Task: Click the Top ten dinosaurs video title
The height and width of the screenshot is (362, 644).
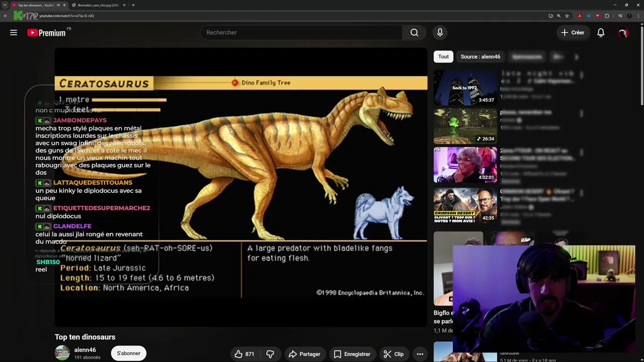Action: click(85, 337)
